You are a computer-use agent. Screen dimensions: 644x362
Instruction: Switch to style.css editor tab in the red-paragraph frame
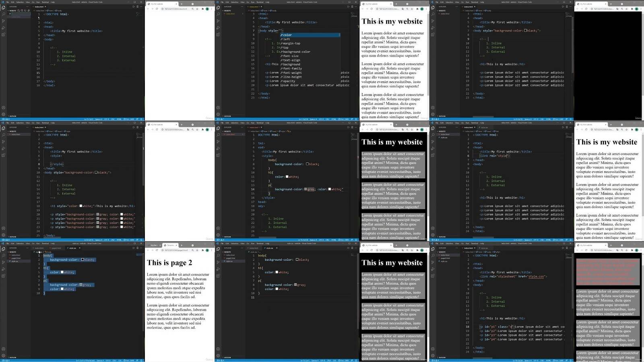point(484,248)
